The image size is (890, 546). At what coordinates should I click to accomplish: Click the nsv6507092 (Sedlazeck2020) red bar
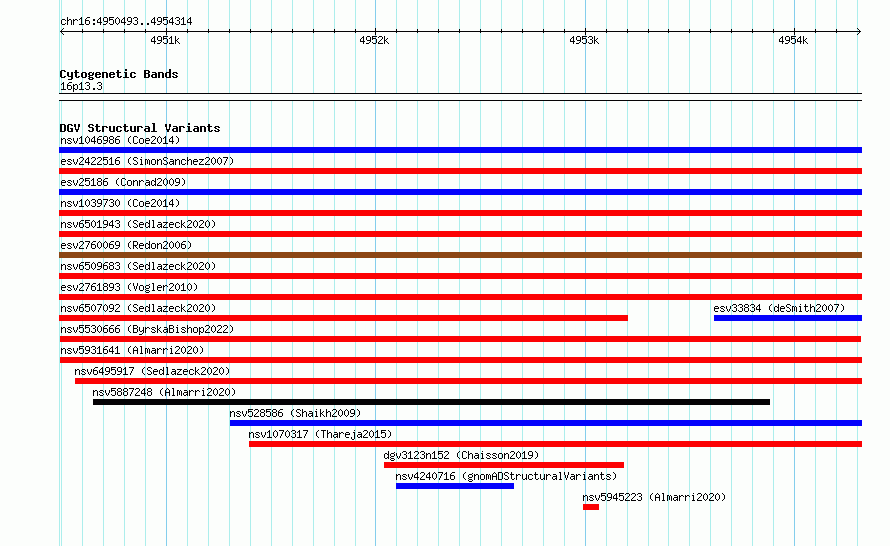click(x=343, y=318)
